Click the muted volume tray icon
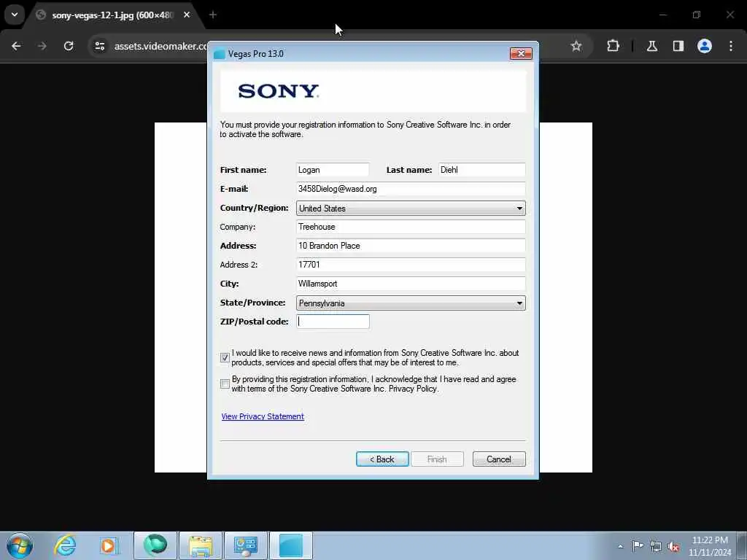This screenshot has width=747, height=560. click(673, 546)
